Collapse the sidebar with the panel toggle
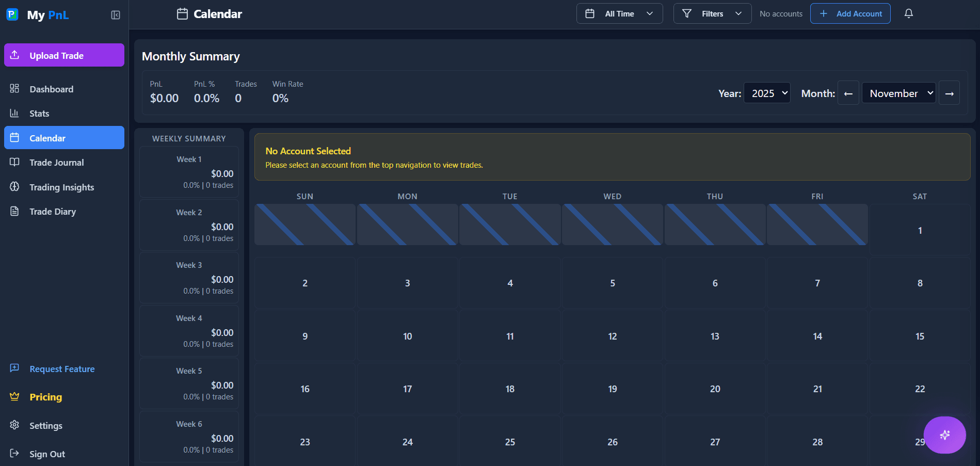The image size is (980, 466). coord(115,15)
